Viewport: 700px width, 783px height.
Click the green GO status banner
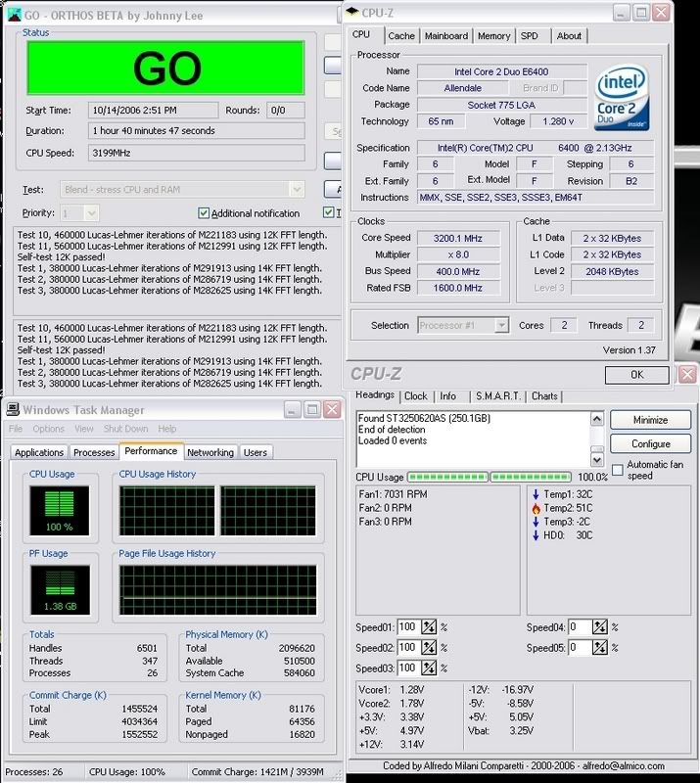coord(165,68)
